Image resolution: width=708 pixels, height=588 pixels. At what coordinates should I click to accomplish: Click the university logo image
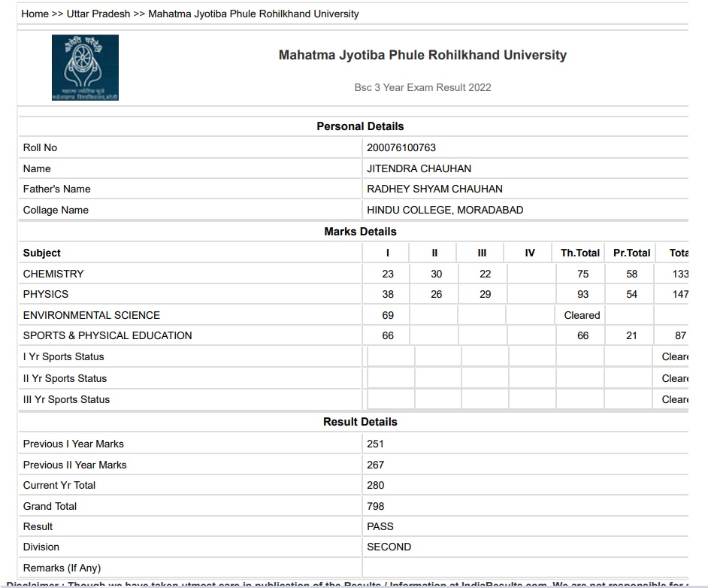[86, 68]
